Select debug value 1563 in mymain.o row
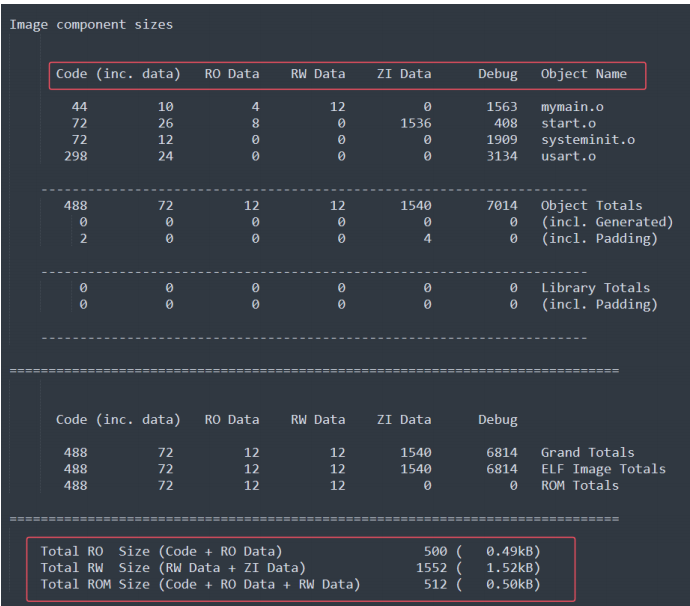Screen dimensions: 690x606 coord(502,107)
